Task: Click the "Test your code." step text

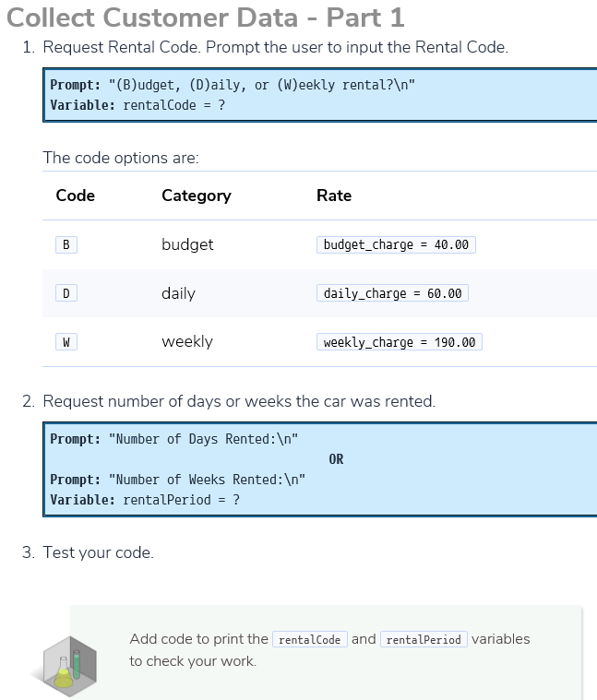Action: tap(98, 552)
